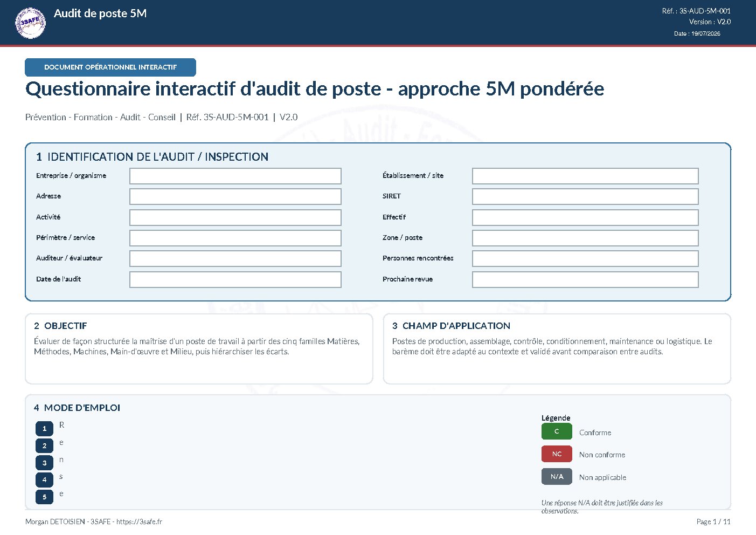Click the 'Non applicable' legend label
Viewport: 756px width, 535px height.
pos(602,477)
